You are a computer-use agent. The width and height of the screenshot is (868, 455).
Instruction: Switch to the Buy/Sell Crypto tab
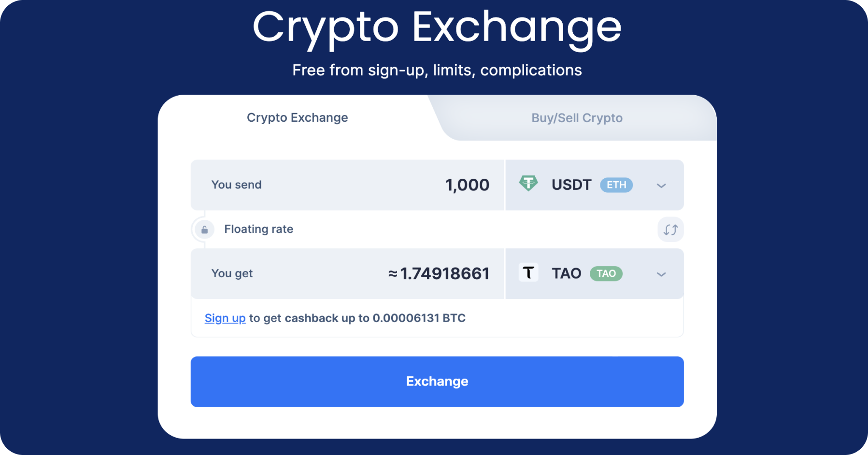[576, 117]
